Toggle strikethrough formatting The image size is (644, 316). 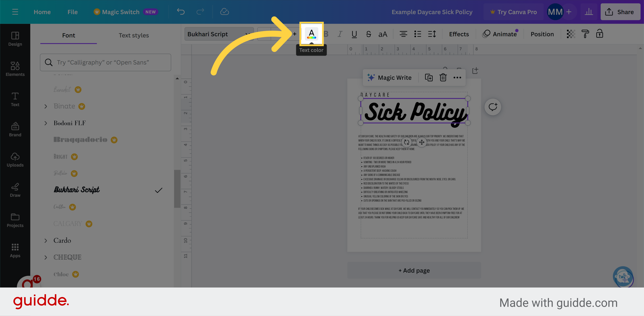click(x=368, y=34)
